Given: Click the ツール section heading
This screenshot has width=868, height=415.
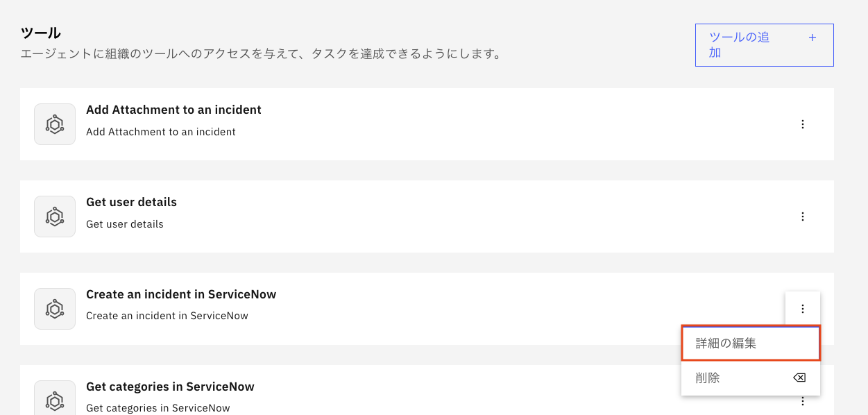Looking at the screenshot, I should tap(41, 33).
